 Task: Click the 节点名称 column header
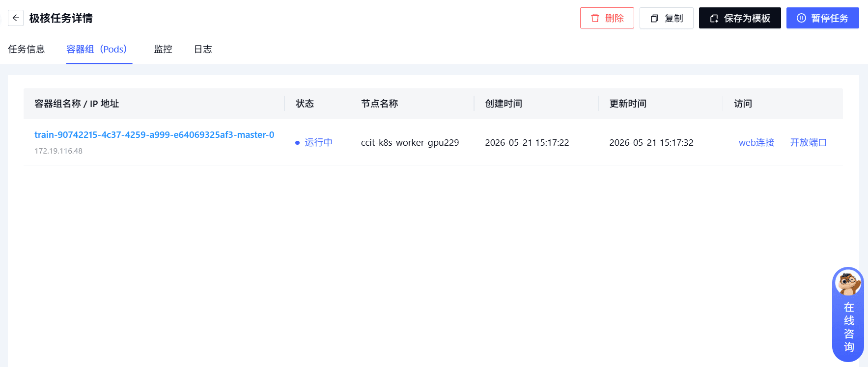pyautogui.click(x=379, y=104)
